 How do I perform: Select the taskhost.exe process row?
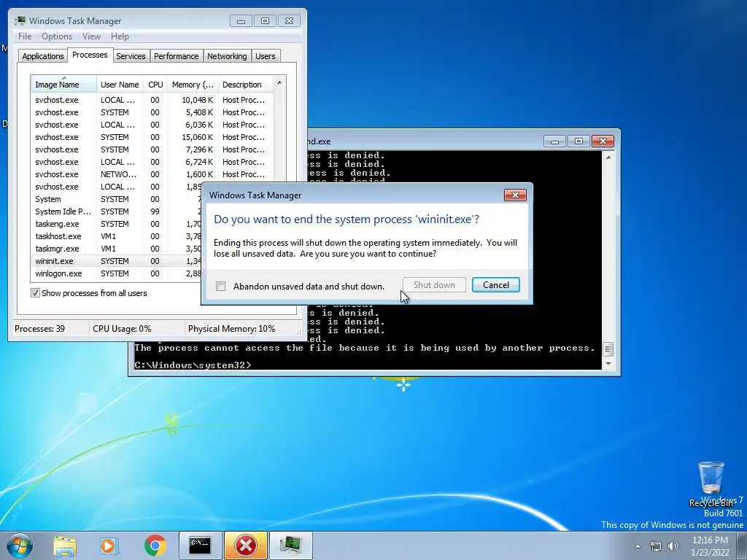[x=117, y=236]
